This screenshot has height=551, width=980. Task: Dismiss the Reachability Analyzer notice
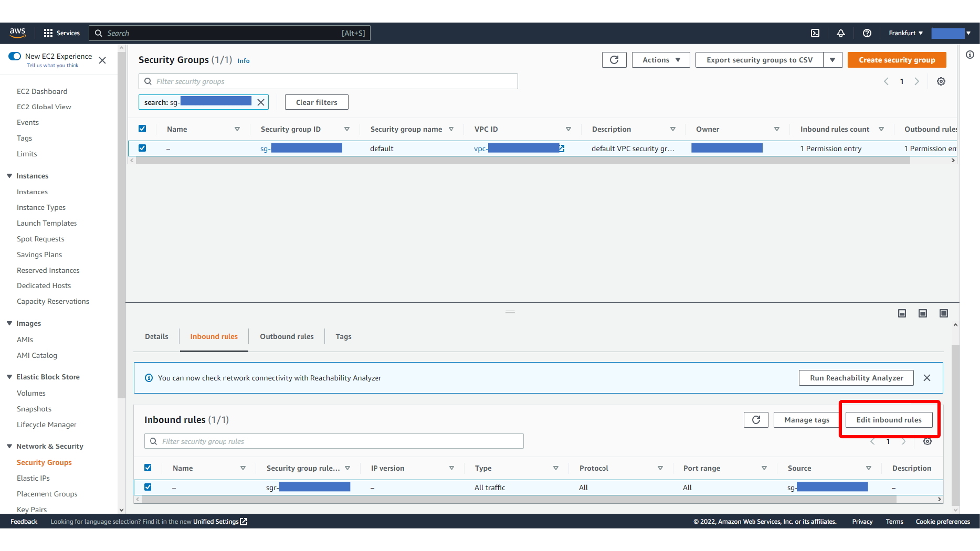(x=927, y=378)
